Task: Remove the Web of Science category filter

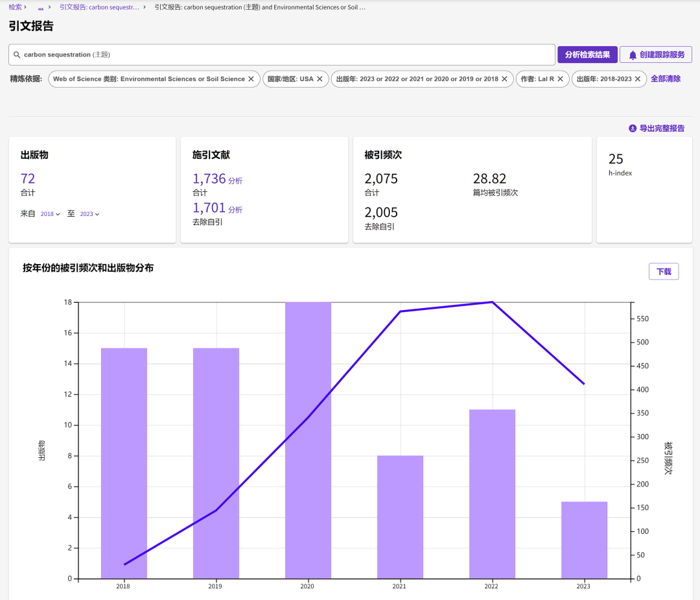Action: click(x=251, y=79)
